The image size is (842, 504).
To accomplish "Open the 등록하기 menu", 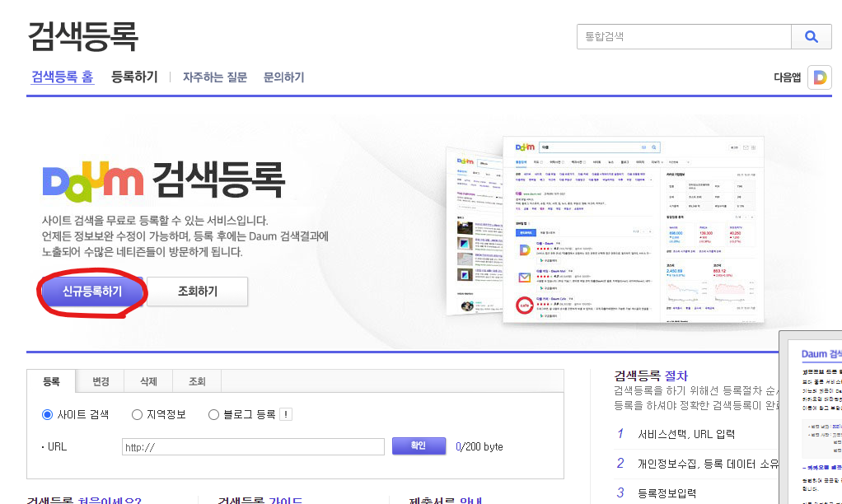I will (134, 77).
